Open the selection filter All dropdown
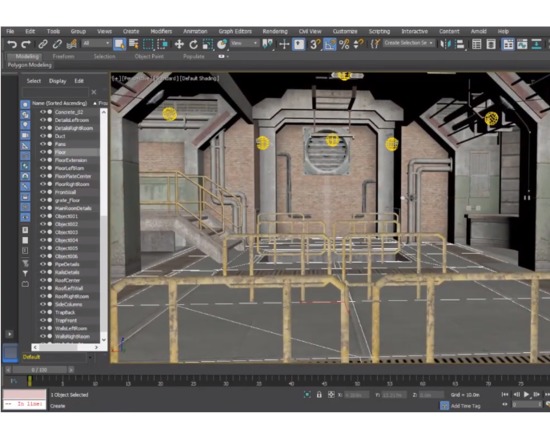The image size is (550, 440). point(96,43)
